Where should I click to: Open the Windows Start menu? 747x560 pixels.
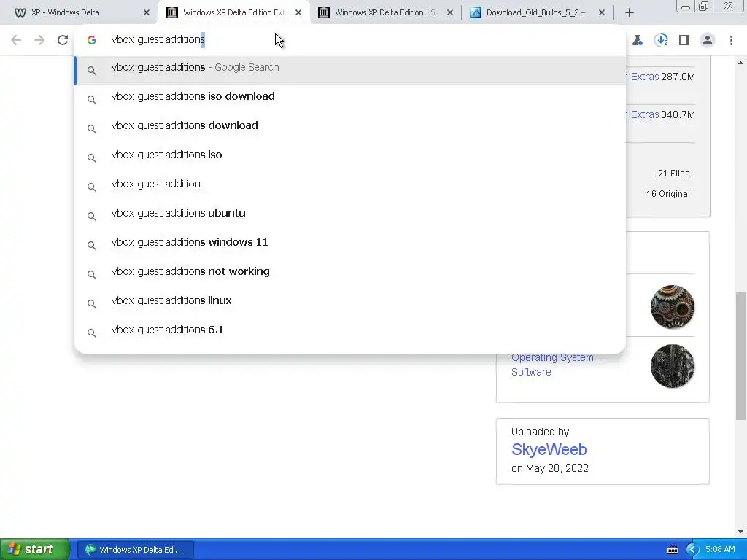pos(34,550)
